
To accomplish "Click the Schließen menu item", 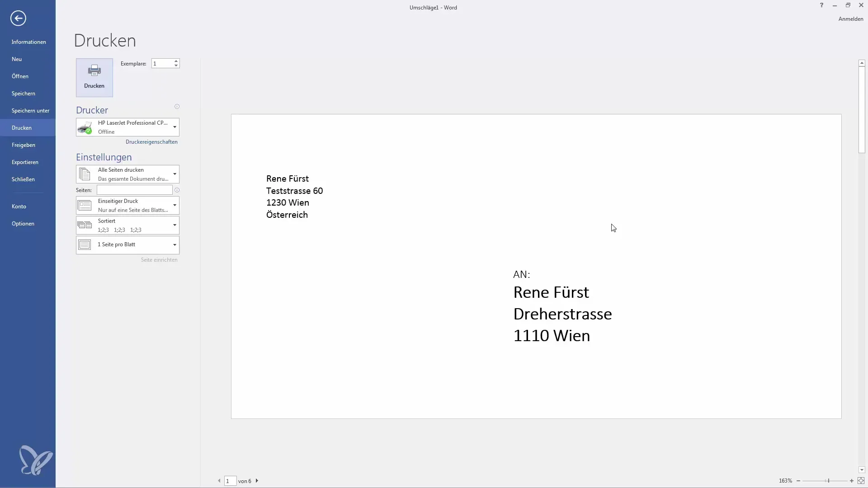I will pos(23,179).
